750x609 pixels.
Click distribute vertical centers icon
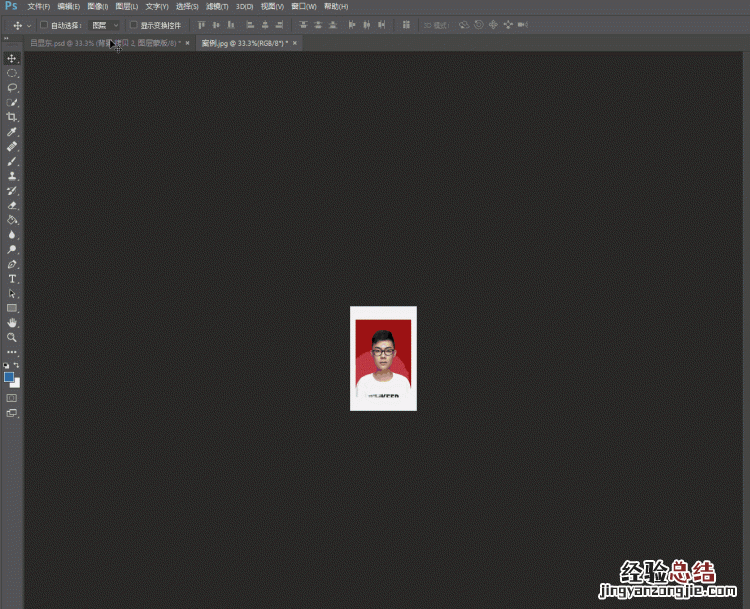pyautogui.click(x=318, y=25)
